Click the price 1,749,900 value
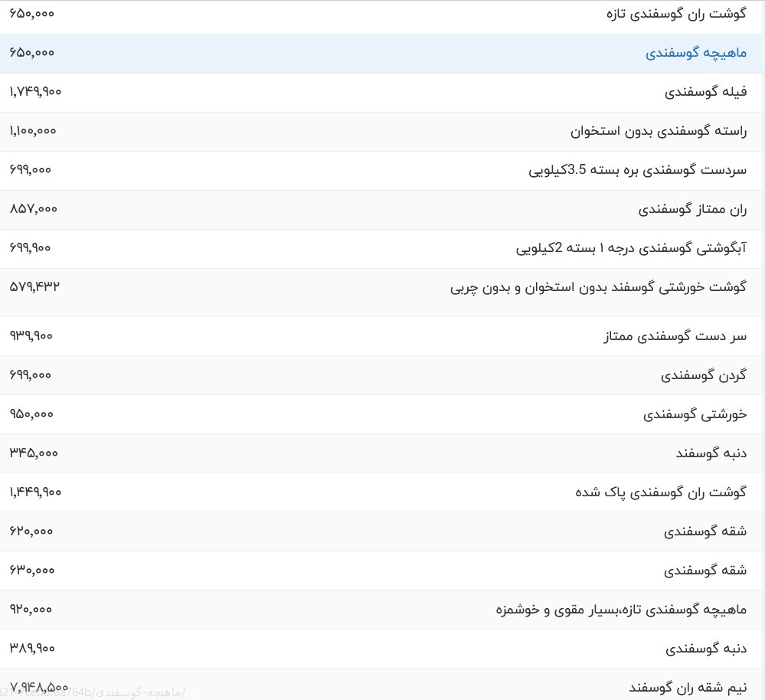 34,91
